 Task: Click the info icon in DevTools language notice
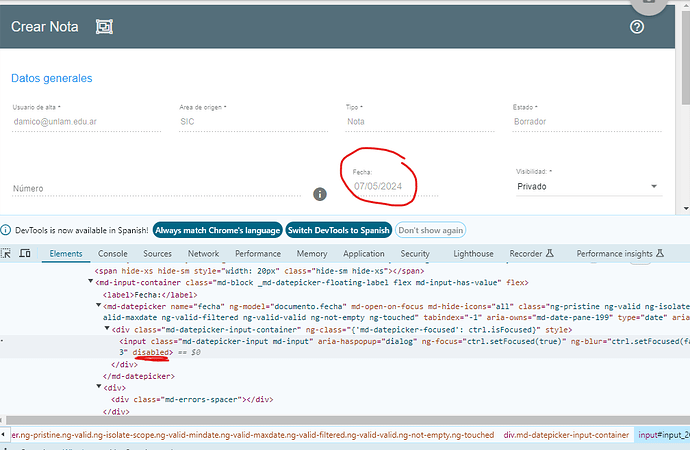6,230
